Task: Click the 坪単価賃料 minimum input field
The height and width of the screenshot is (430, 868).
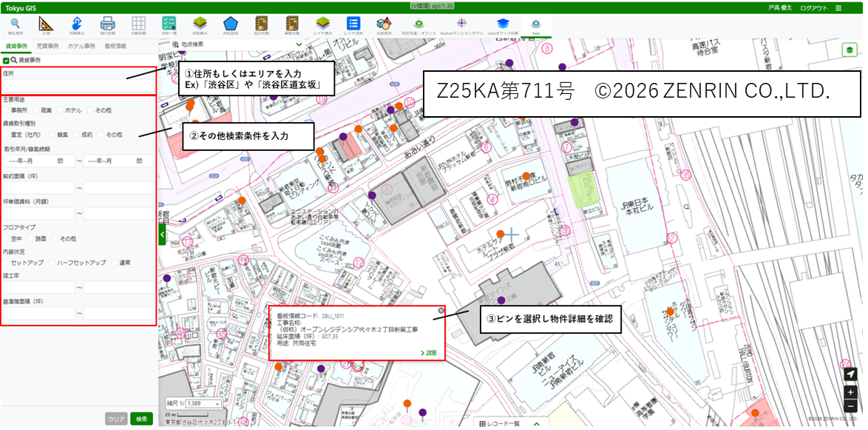Action: [x=38, y=213]
